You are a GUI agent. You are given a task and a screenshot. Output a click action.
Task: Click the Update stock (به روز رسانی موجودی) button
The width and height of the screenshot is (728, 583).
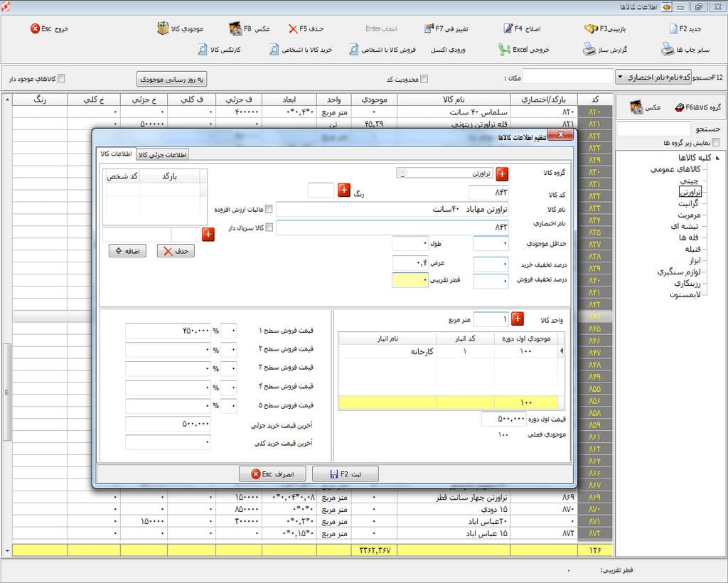coord(172,80)
